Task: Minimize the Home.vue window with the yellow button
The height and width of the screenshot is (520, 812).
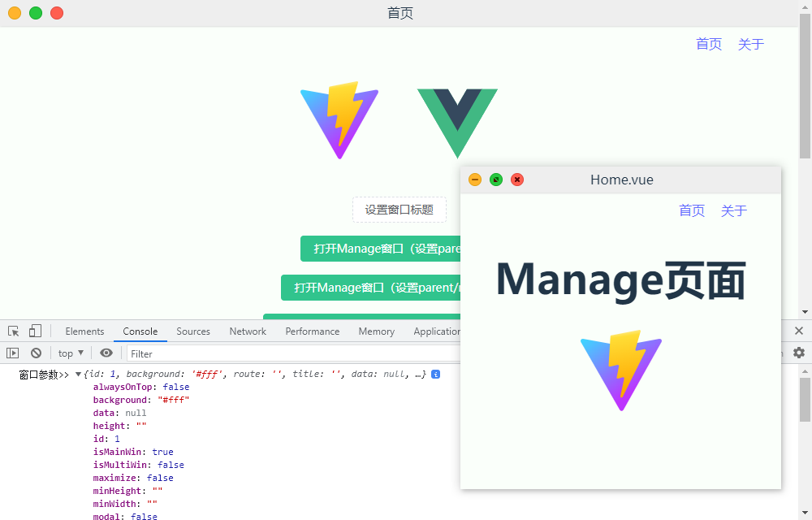Action: 475,180
